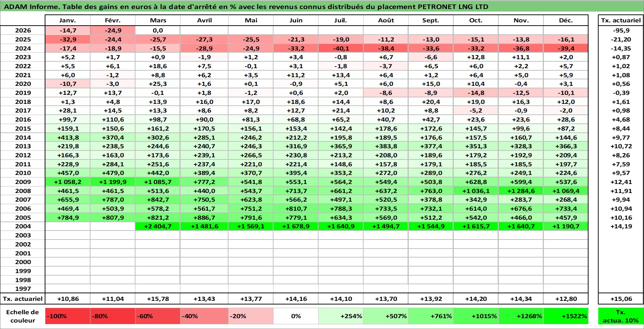Select the 'Févr.' column header
Viewport: 644px width, 329px height.
(x=113, y=21)
